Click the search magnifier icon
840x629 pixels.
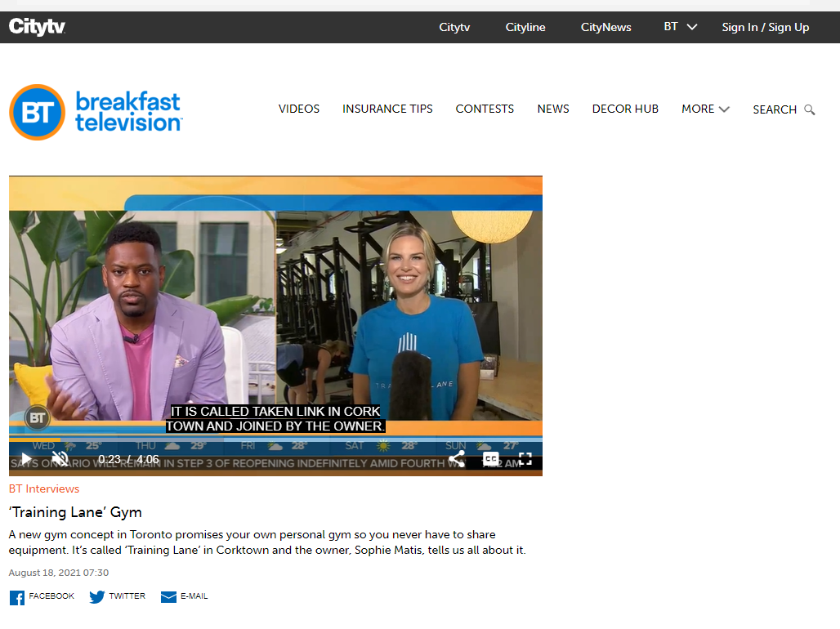[x=809, y=109]
